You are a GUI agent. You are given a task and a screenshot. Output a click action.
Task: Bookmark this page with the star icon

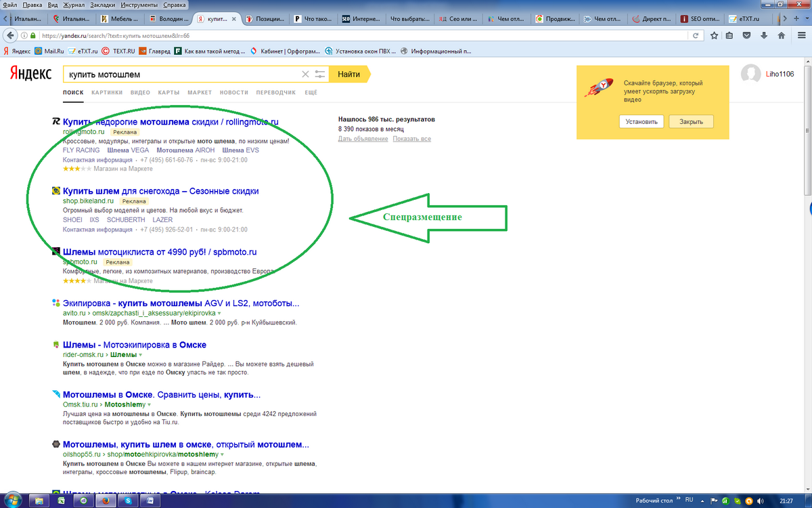(x=715, y=35)
